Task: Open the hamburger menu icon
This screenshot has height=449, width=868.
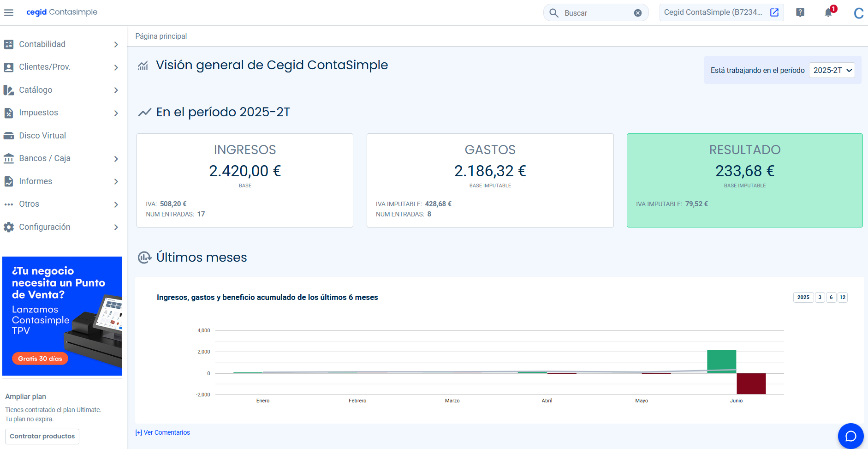Action: [x=9, y=12]
